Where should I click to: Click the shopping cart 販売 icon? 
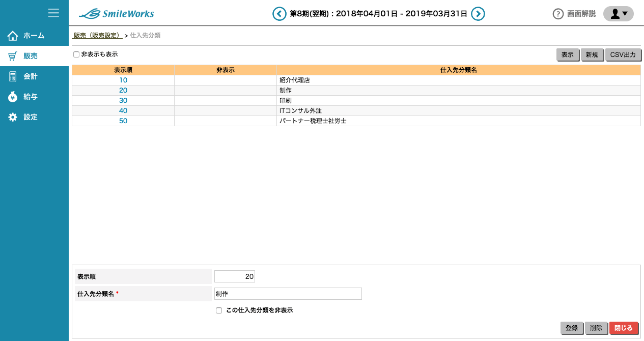13,56
